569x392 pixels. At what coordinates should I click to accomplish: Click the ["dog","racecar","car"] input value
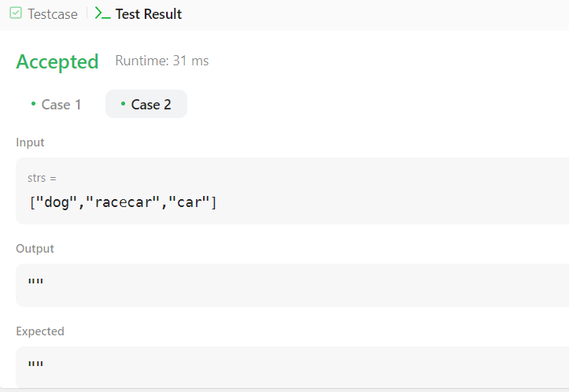point(123,202)
